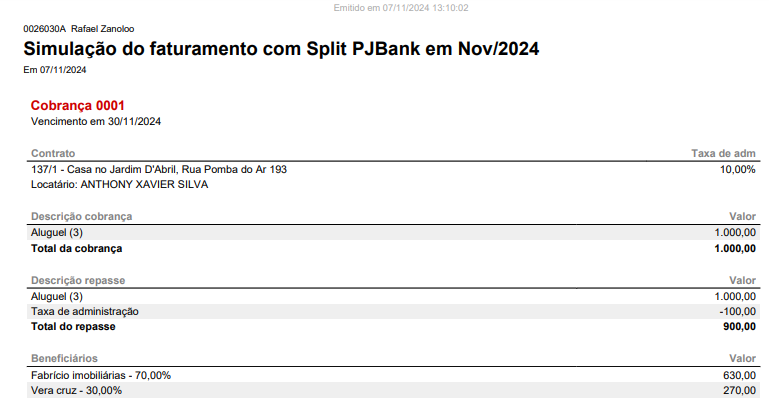The width and height of the screenshot is (769, 402).
Task: Select the Descrição repasse header
Action: (78, 280)
